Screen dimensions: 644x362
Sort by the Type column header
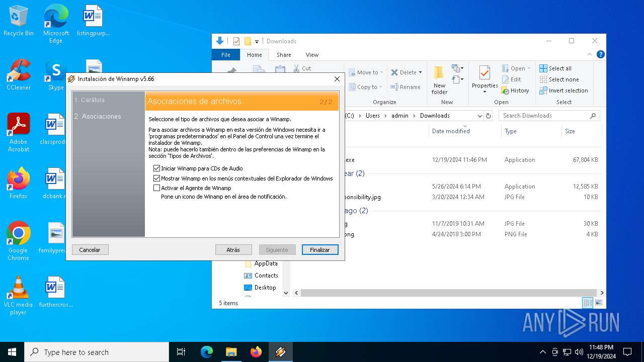(511, 131)
